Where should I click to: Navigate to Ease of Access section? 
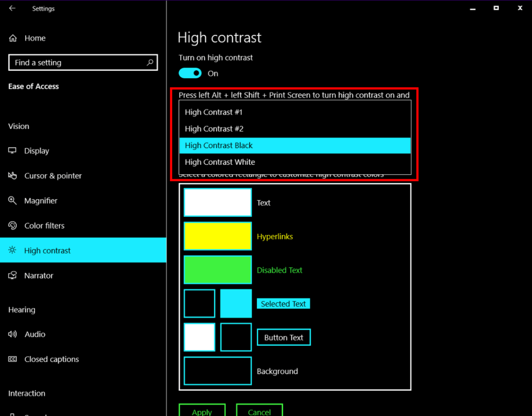(x=33, y=86)
